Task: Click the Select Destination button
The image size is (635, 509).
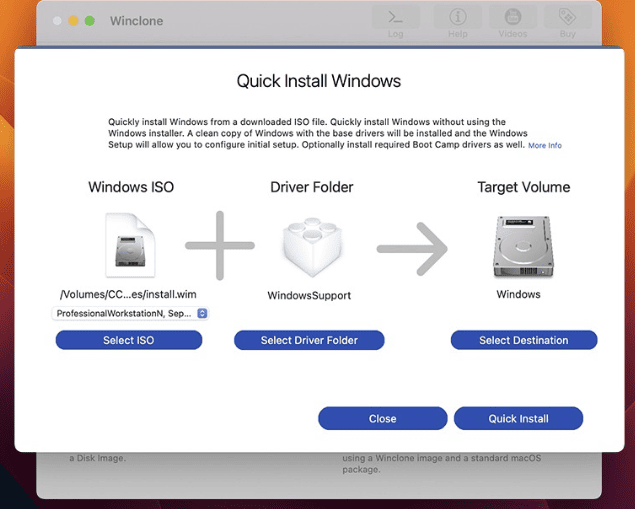Action: [524, 340]
